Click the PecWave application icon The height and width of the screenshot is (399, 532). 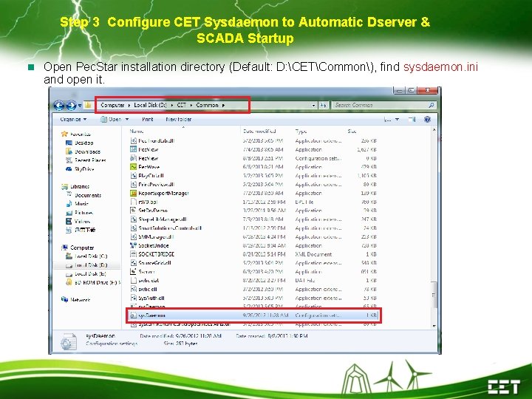(133, 167)
